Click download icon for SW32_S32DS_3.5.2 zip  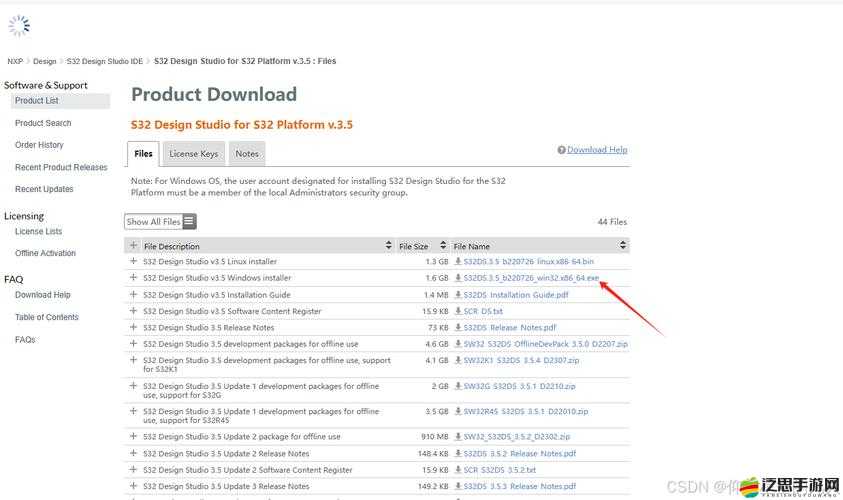458,436
